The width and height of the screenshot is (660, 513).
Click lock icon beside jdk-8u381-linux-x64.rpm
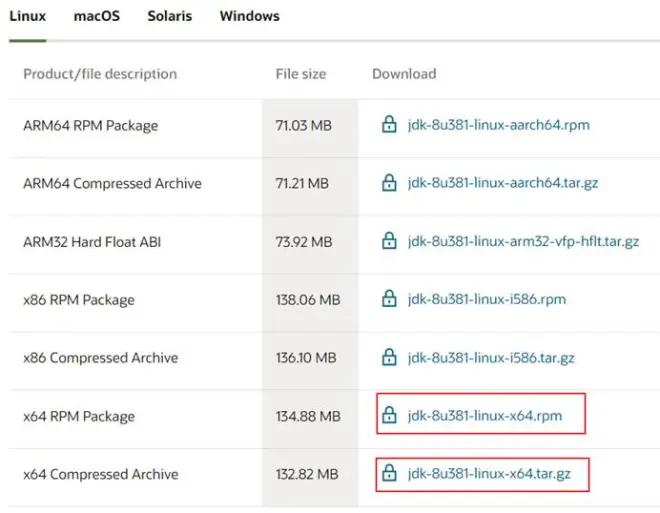389,415
